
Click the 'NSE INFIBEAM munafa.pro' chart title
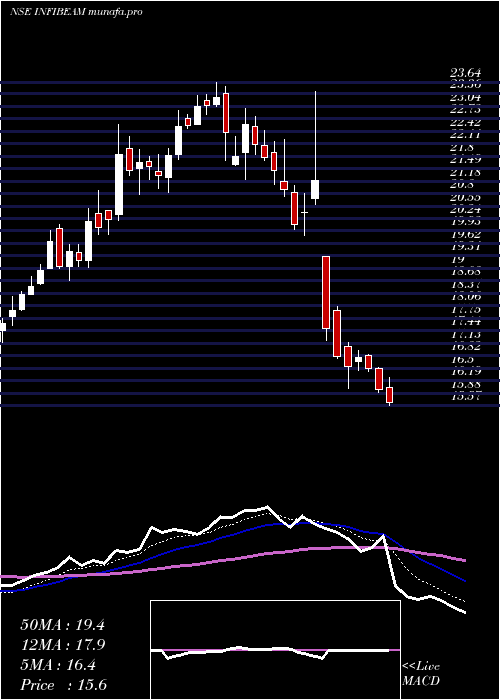(x=76, y=12)
